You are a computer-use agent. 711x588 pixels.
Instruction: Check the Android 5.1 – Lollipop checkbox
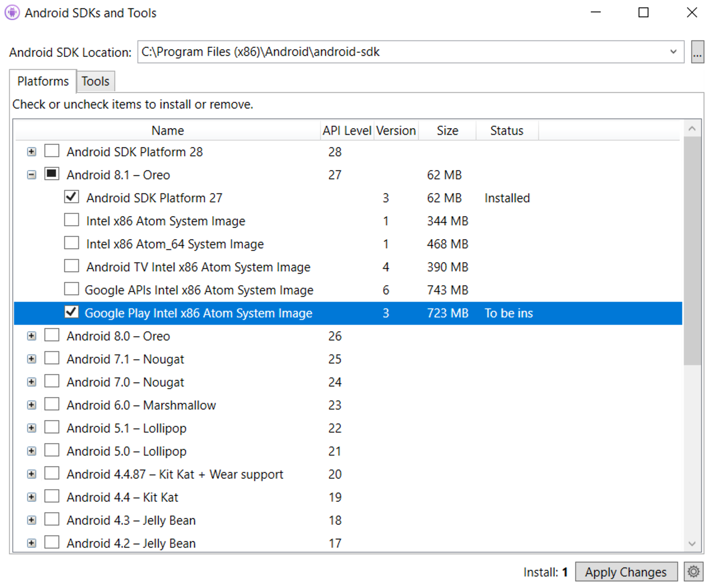coord(52,427)
